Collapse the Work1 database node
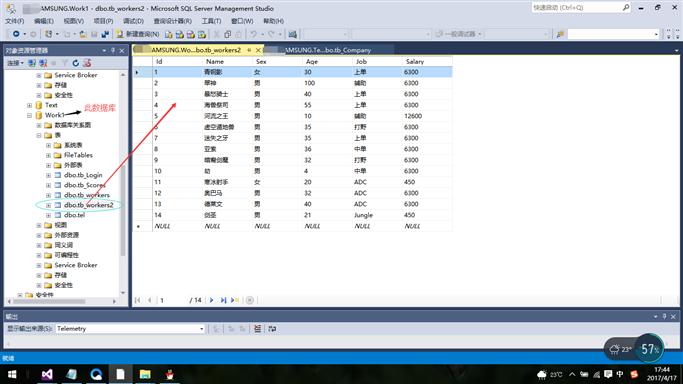This screenshot has width=683, height=384. [29, 115]
